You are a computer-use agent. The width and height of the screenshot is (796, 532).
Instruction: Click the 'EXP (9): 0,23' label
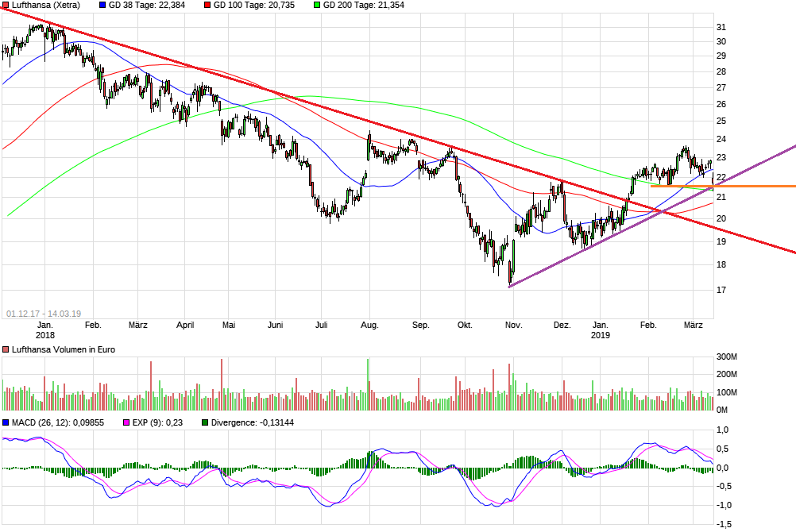point(157,422)
